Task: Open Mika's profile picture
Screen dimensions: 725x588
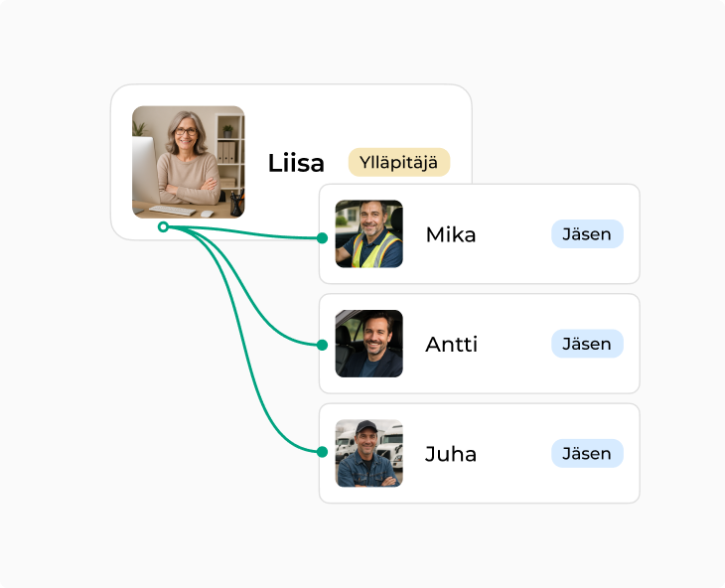Action: tap(369, 234)
